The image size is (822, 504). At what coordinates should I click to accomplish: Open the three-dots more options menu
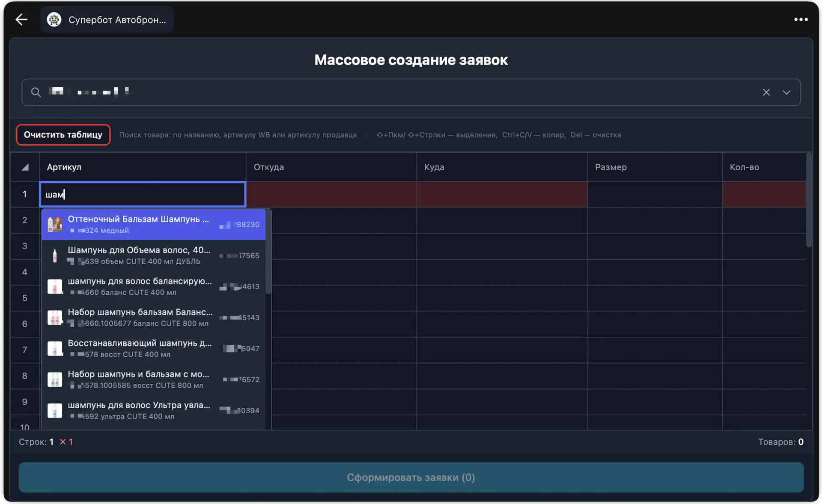coord(801,19)
